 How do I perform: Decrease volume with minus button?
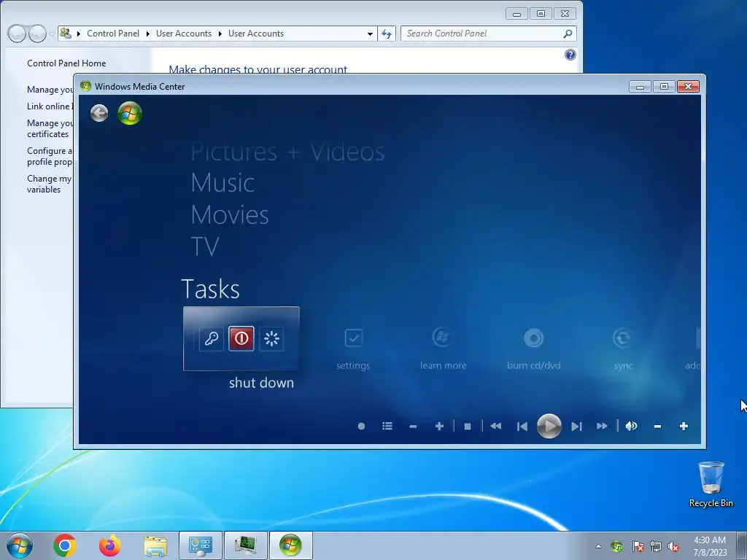pos(657,426)
